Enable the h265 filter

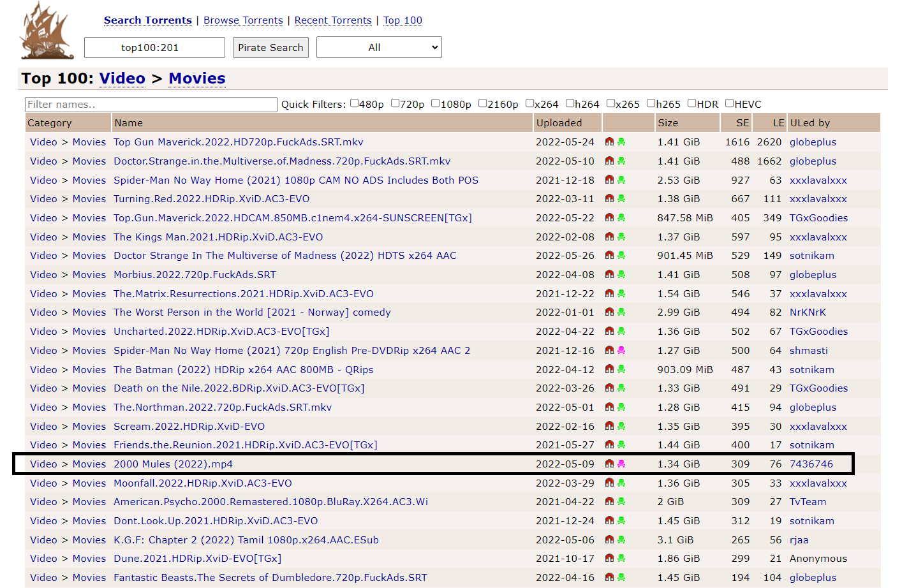point(651,103)
